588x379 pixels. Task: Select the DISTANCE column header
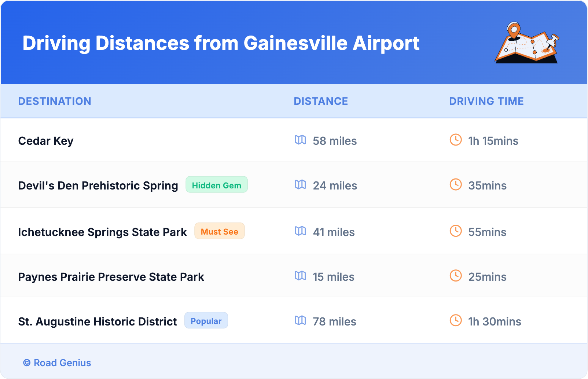coord(321,101)
